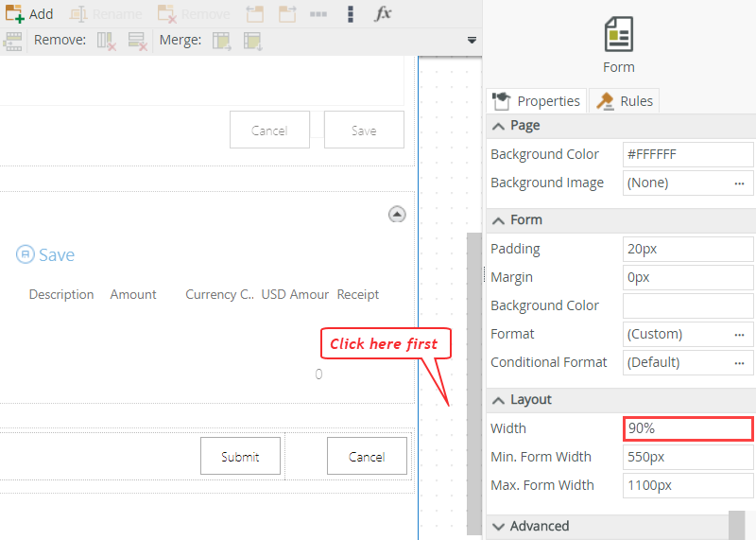Click the blue Save toolbar link

[45, 254]
